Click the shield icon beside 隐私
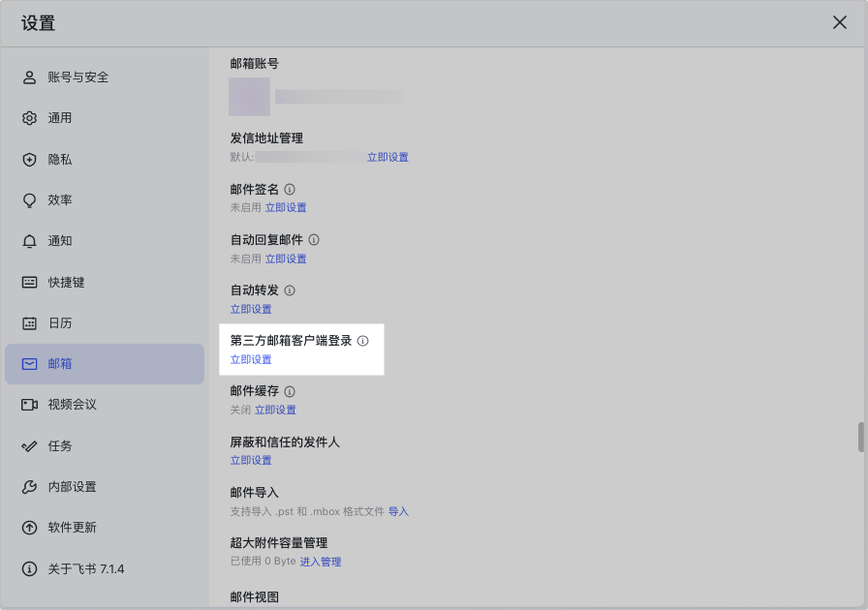 click(x=29, y=160)
